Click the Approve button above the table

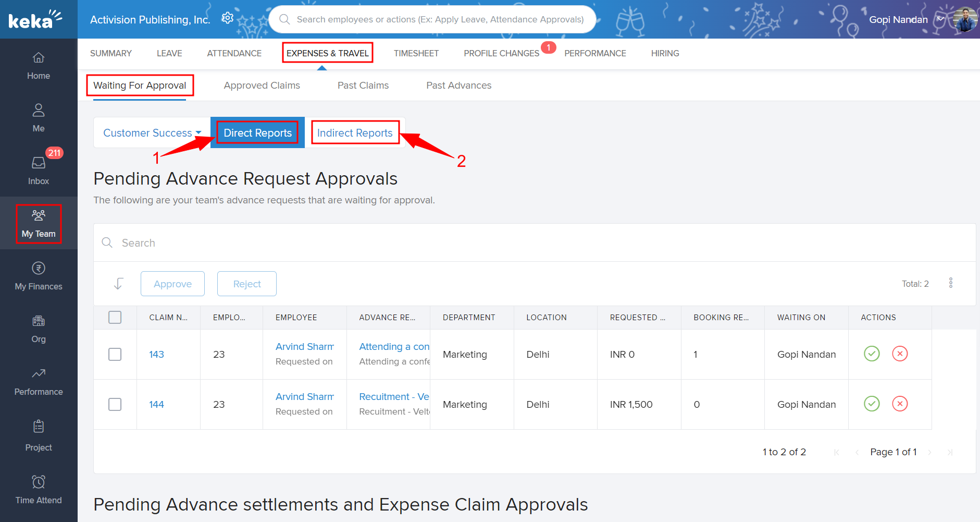pyautogui.click(x=172, y=284)
